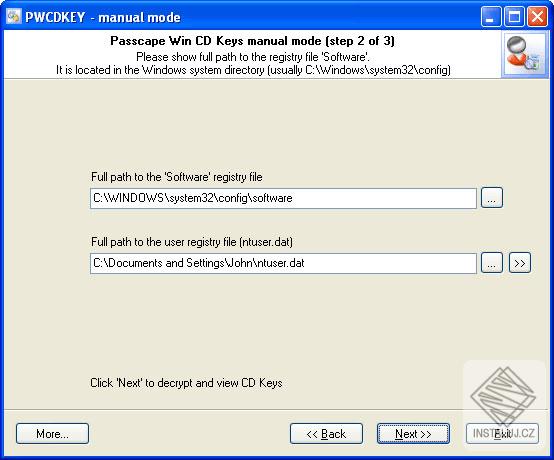This screenshot has height=460, width=554.
Task: Click the text 'Click 'Next' to decrypt and view CD Keys'
Action: (x=186, y=383)
